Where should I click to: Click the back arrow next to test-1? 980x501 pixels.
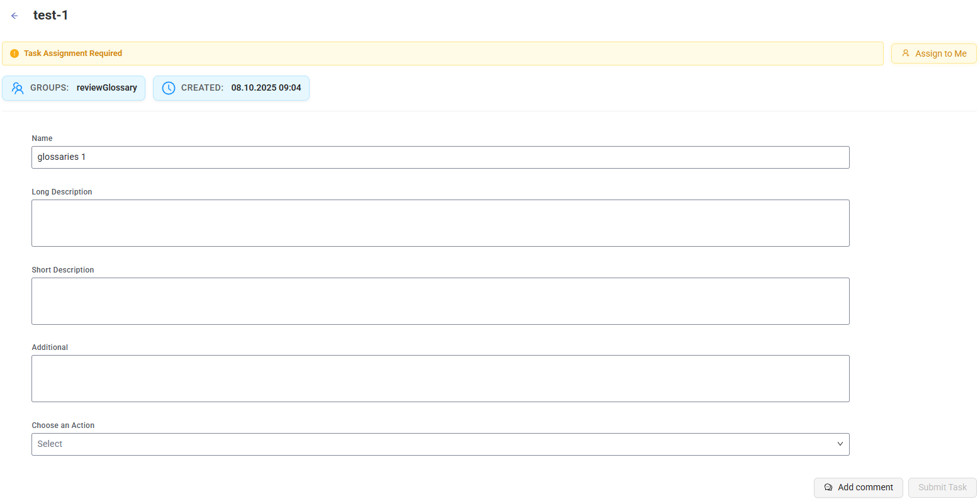coord(14,16)
